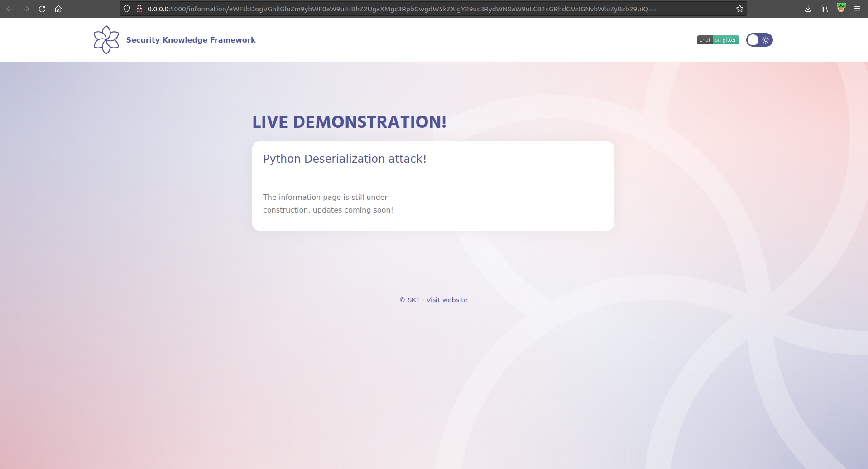This screenshot has height=469, width=868.
Task: Click the URL address field
Action: [x=408, y=9]
